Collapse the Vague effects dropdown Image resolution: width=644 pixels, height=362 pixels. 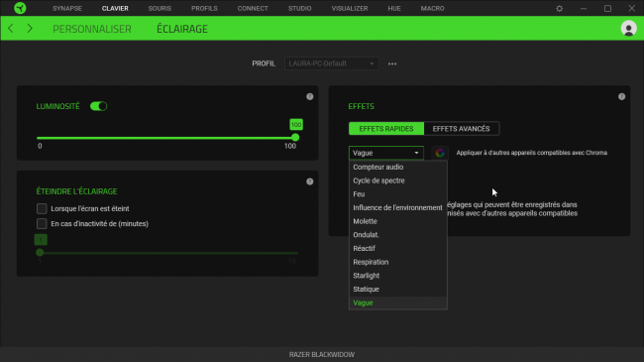(x=386, y=153)
